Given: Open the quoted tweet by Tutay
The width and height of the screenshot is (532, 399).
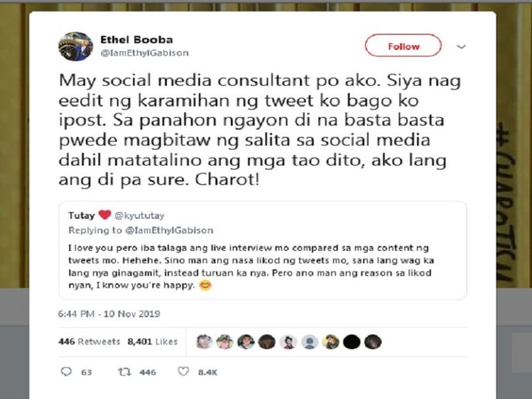Looking at the screenshot, I should point(263,250).
